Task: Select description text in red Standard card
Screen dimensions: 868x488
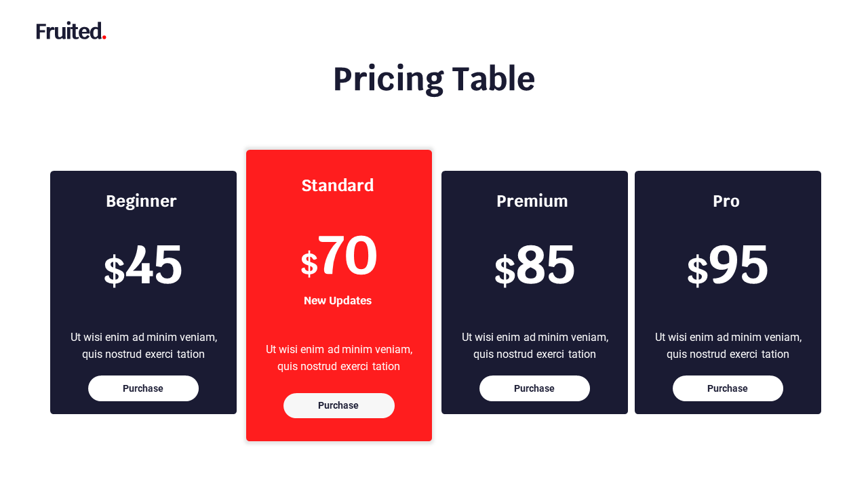Action: pos(339,358)
